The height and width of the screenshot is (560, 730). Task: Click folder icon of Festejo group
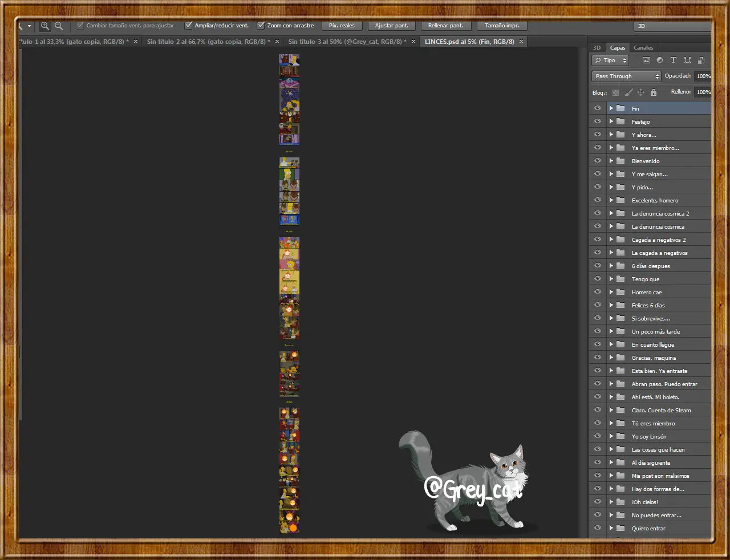(620, 121)
